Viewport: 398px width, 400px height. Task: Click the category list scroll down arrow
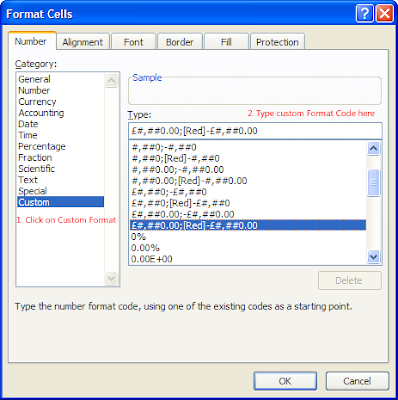tap(111, 278)
